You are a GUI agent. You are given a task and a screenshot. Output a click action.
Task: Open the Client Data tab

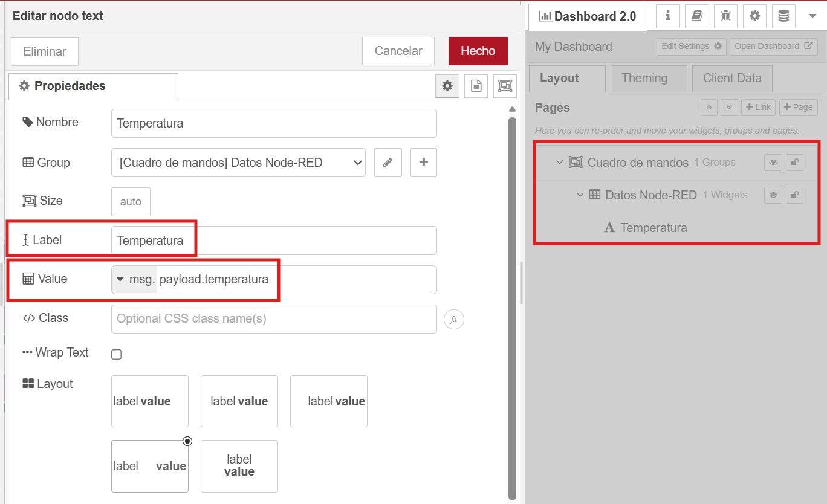tap(731, 78)
